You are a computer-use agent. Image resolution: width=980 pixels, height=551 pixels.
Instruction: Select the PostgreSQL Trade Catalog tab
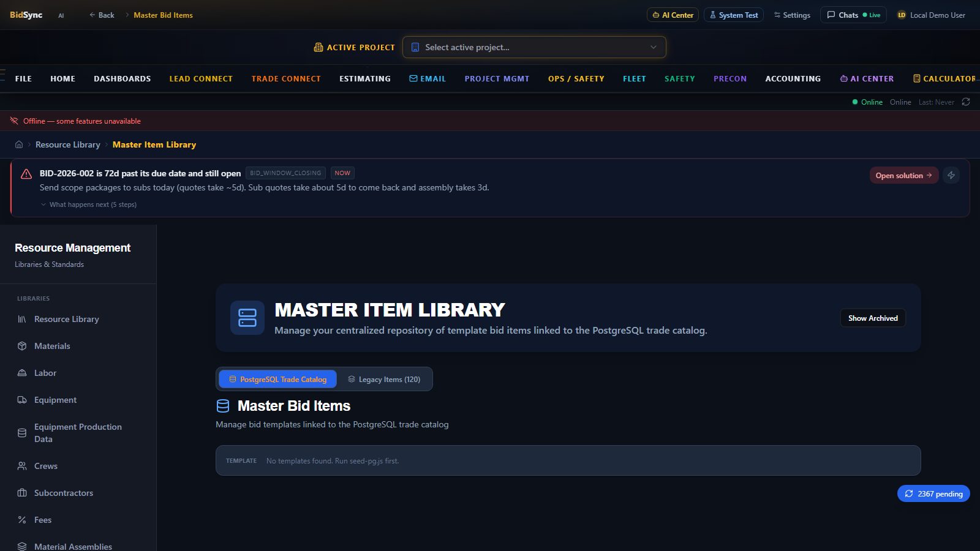point(277,379)
